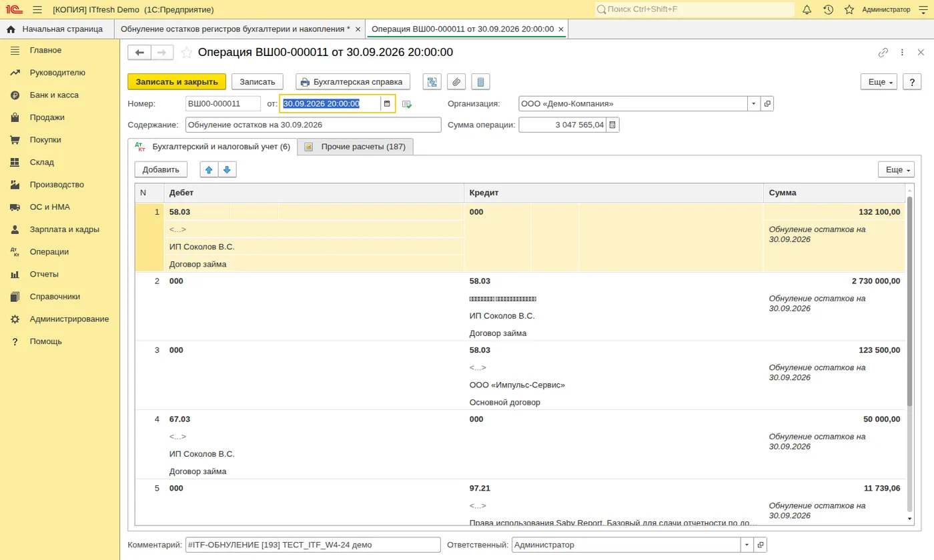Click the green posting status icon beside the date
This screenshot has width=934, height=560.
(407, 104)
